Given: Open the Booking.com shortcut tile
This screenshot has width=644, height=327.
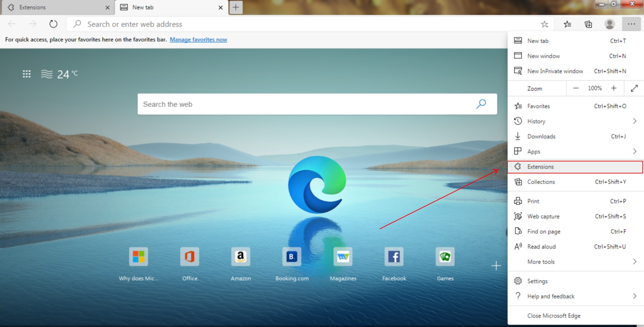Looking at the screenshot, I should pyautogui.click(x=292, y=257).
